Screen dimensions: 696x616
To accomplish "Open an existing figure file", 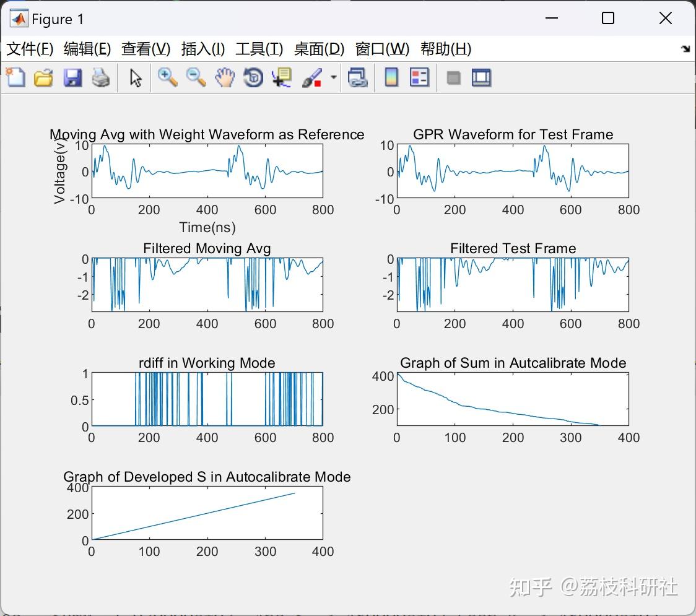I will click(x=43, y=77).
